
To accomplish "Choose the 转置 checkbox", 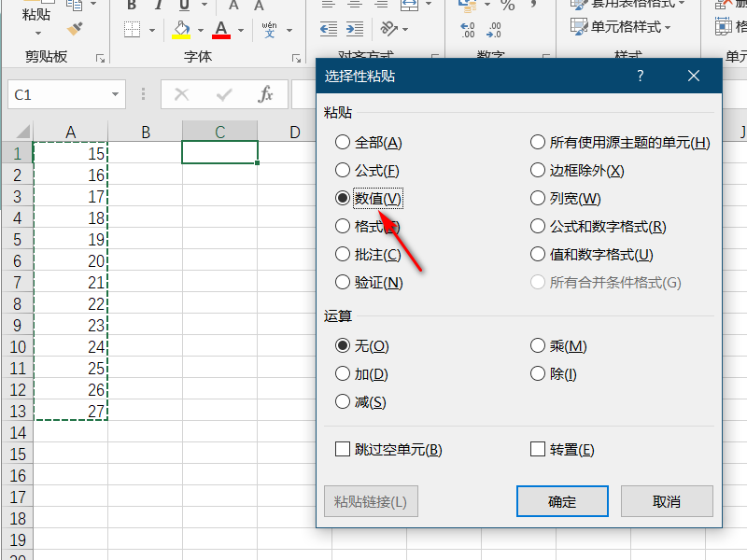I will (x=538, y=449).
